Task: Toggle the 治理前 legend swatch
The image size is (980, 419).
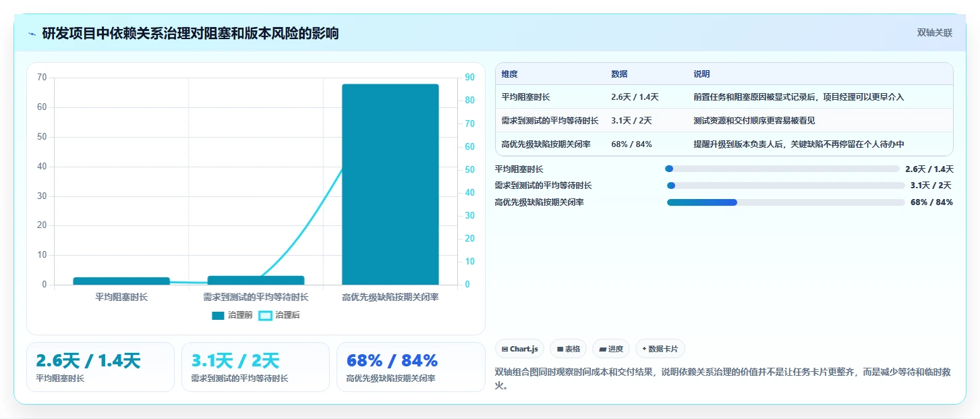Action: click(218, 315)
